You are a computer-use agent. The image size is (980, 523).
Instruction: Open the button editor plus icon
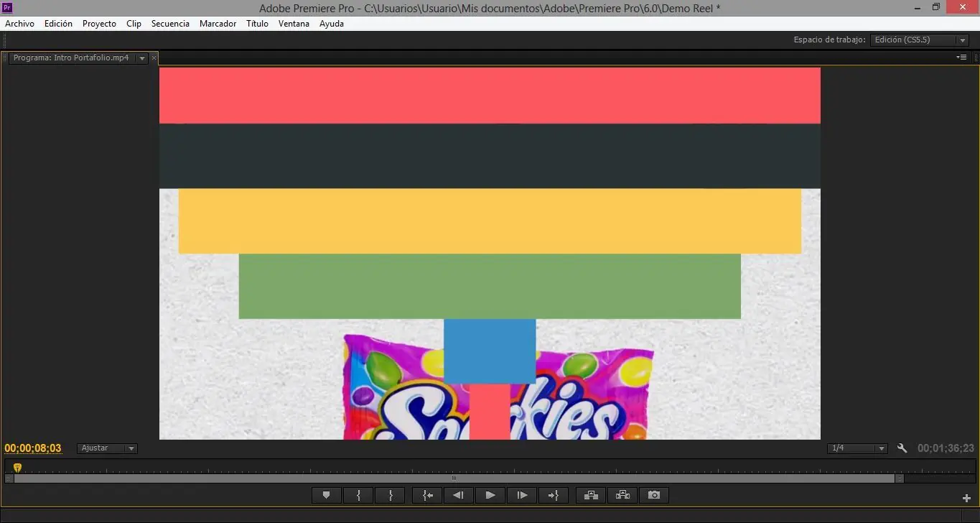point(966,498)
